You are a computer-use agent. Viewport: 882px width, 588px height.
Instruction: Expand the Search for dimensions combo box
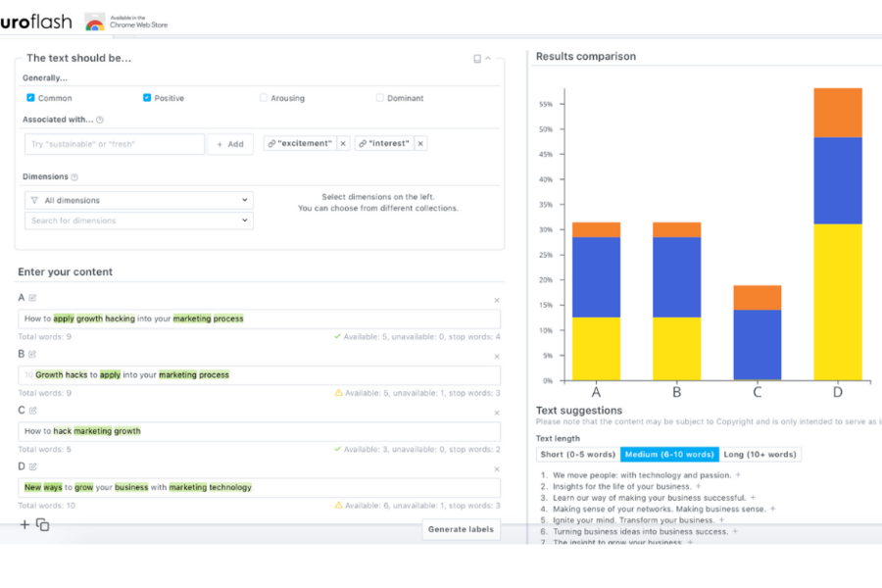138,221
